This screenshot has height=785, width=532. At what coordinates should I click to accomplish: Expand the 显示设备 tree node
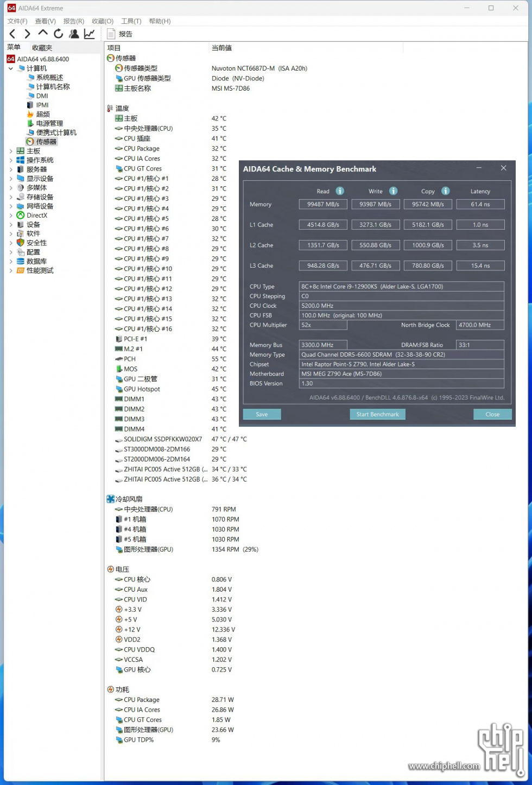tap(11, 179)
